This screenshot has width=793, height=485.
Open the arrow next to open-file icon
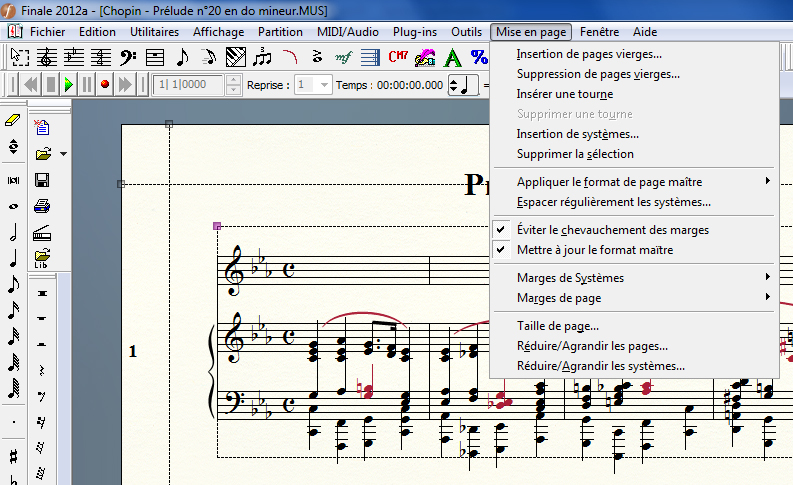(x=63, y=155)
